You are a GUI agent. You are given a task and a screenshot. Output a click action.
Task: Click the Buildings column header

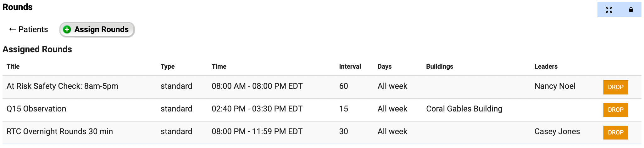tap(439, 66)
